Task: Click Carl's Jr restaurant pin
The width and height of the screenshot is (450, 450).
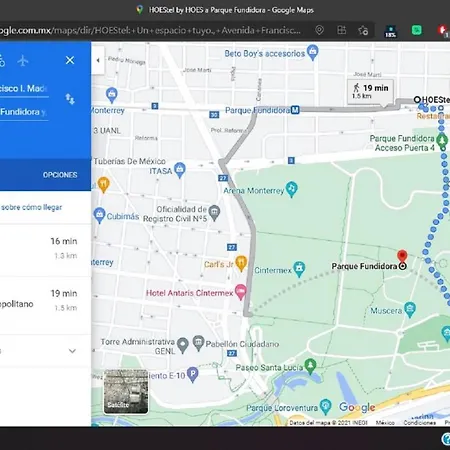Action: pyautogui.click(x=241, y=263)
